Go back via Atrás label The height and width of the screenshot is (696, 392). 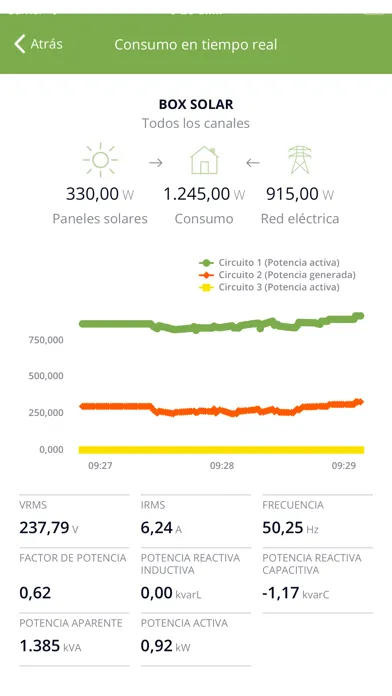pyautogui.click(x=47, y=44)
